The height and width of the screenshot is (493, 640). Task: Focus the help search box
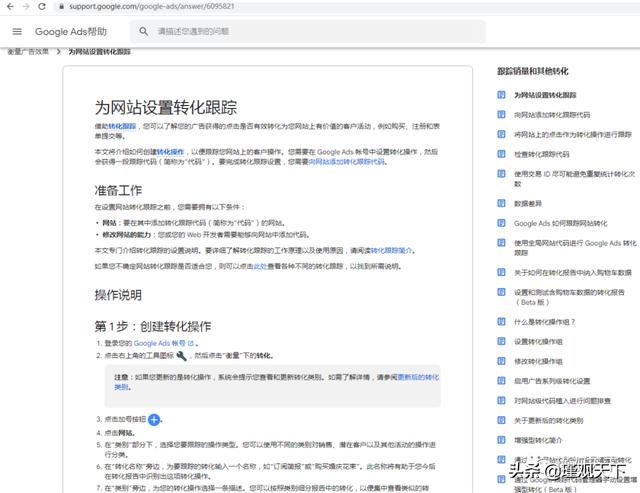308,31
